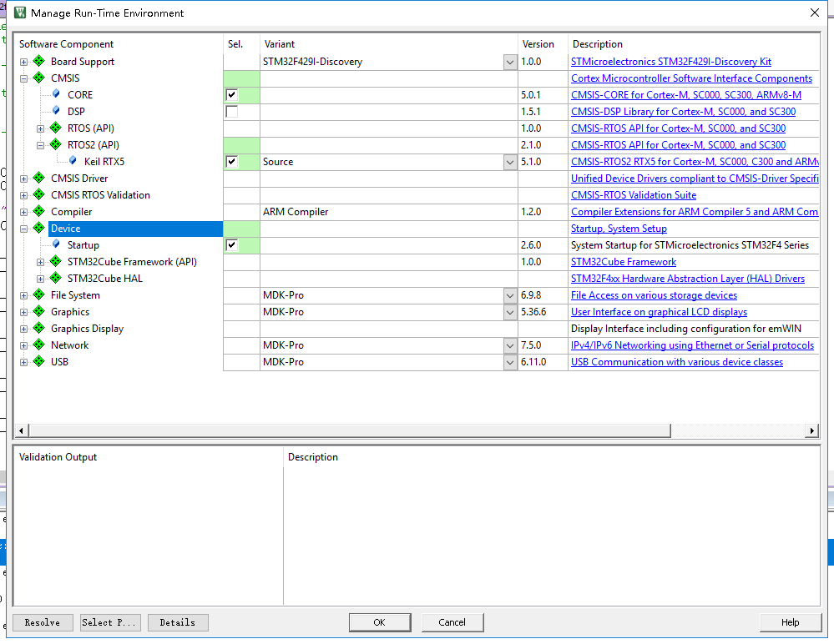Viewport: 834px width, 644px height.
Task: Confirm with the OK button
Action: point(380,622)
